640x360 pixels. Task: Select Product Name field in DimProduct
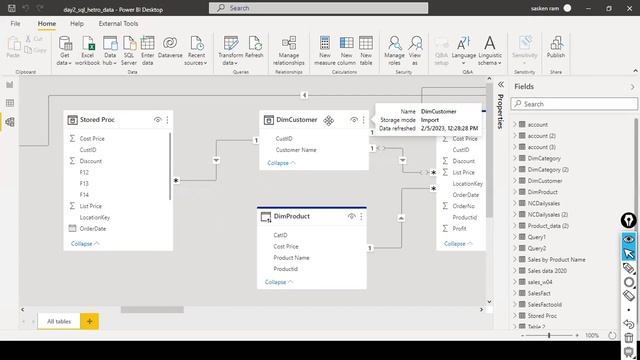[x=291, y=258]
